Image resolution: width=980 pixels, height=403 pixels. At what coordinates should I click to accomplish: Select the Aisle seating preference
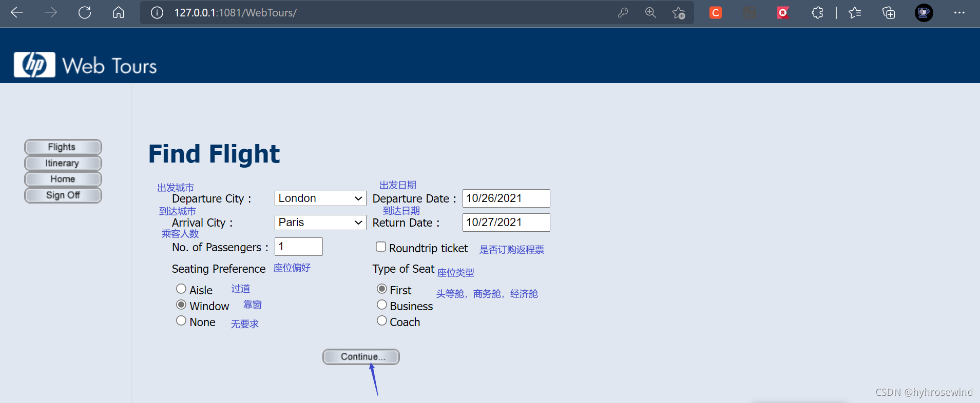(x=181, y=289)
